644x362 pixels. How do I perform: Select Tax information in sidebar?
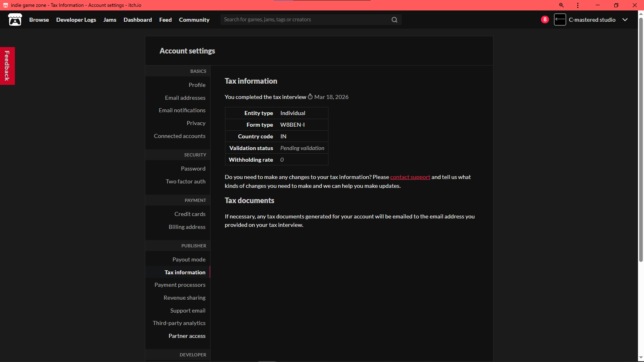click(x=185, y=272)
